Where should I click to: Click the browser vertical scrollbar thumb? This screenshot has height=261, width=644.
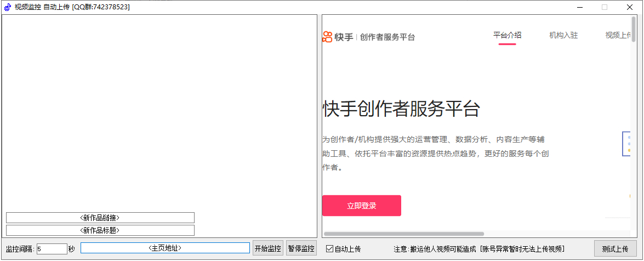(x=634, y=29)
